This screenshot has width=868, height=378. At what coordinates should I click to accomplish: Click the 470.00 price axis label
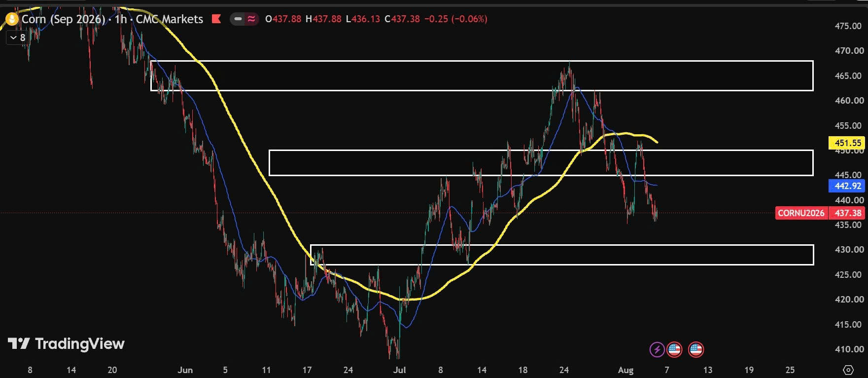pos(849,51)
